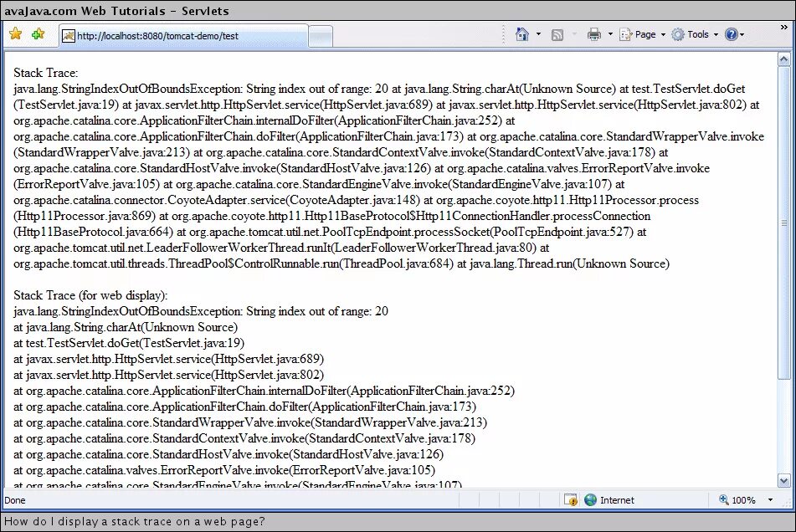796x532 pixels.
Task: Show more toolbar items chevron
Action: coord(783,27)
